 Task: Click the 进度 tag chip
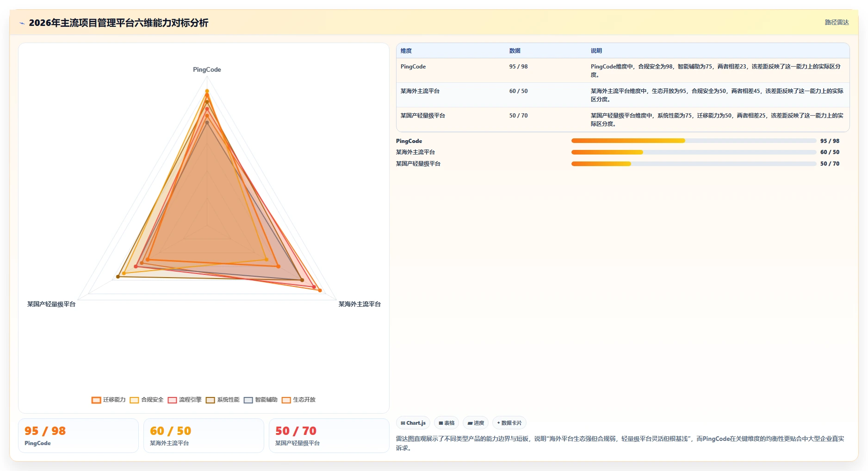tap(476, 423)
